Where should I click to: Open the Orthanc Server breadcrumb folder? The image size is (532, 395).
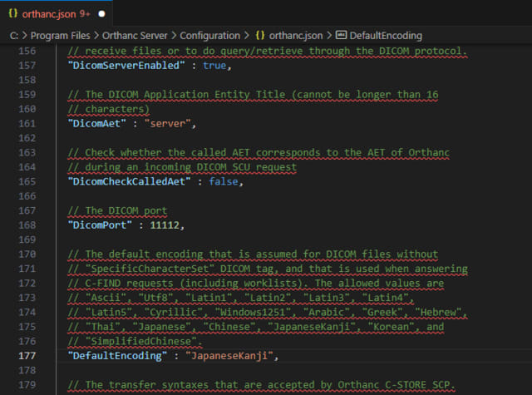click(132, 36)
